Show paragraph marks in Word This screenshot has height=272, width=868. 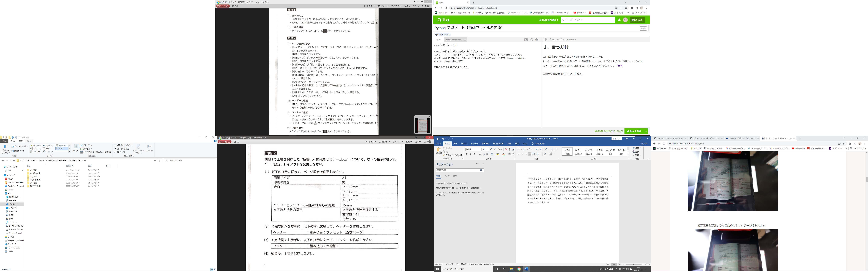tap(557, 149)
